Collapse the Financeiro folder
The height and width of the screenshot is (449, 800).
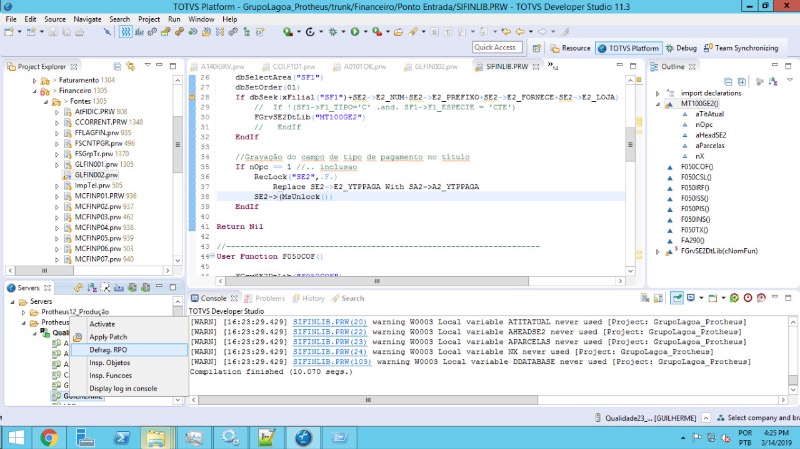34,91
